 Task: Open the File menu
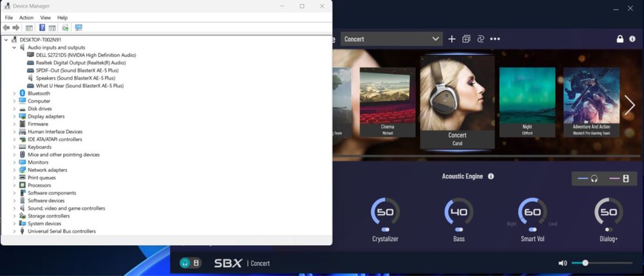[8, 17]
